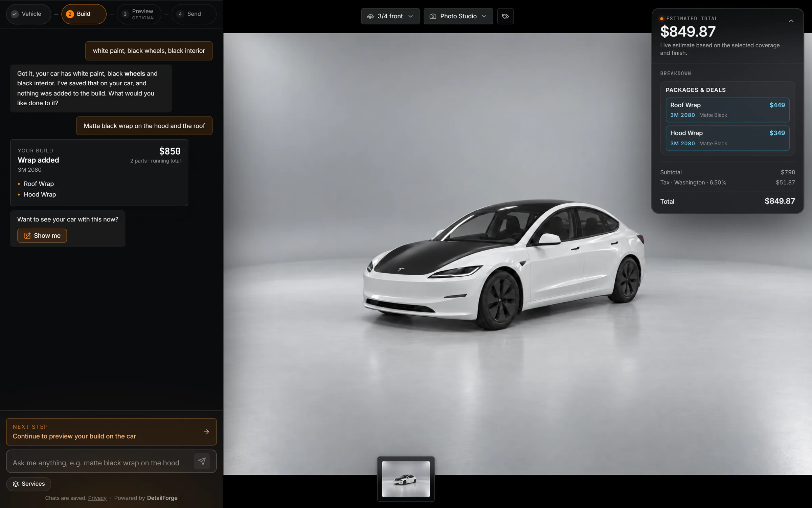Viewport: 812px width, 508px height.
Task: Click the Roof Wrap bullet in build card
Action: click(x=39, y=184)
